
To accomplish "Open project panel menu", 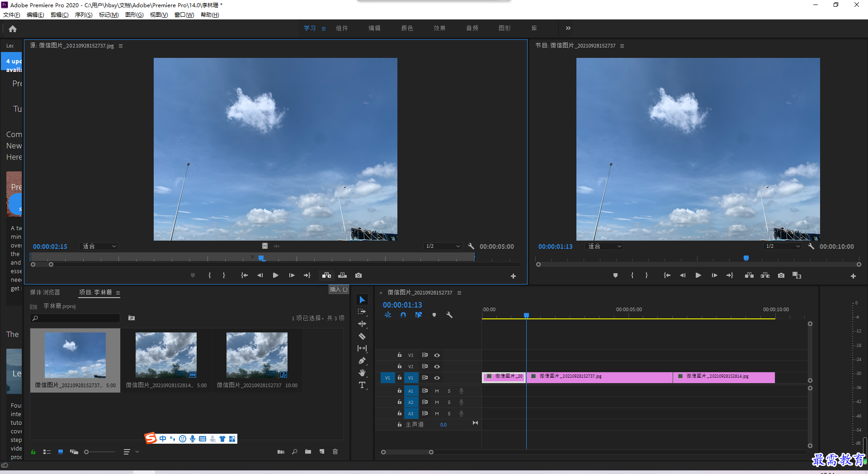I will click(x=118, y=293).
